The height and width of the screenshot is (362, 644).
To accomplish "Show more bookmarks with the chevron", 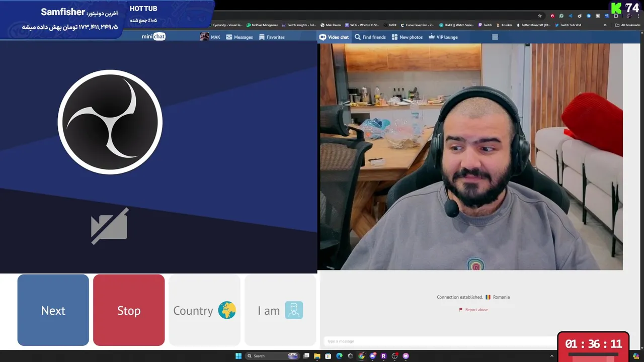I will 605,25.
